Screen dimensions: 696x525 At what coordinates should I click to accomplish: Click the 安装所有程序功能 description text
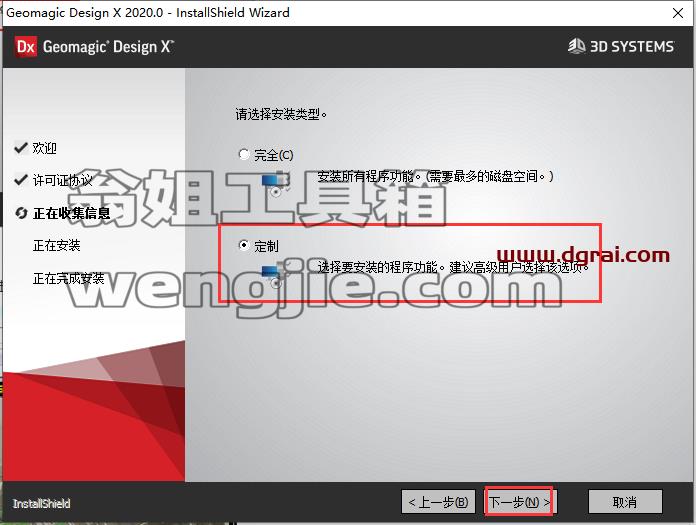(435, 177)
